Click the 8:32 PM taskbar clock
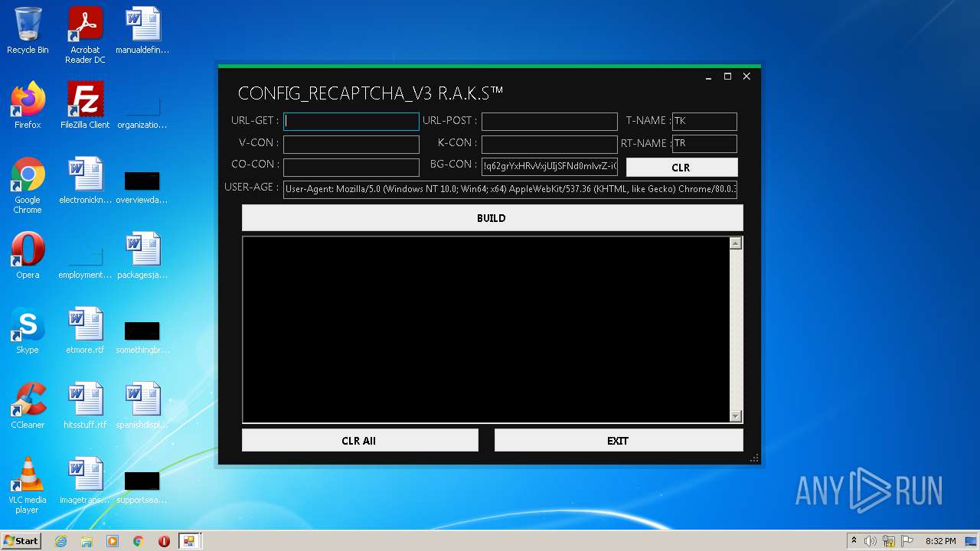 point(941,541)
